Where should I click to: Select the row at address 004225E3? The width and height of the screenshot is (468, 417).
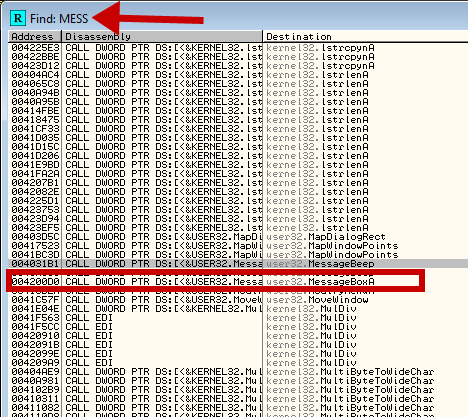[238, 48]
